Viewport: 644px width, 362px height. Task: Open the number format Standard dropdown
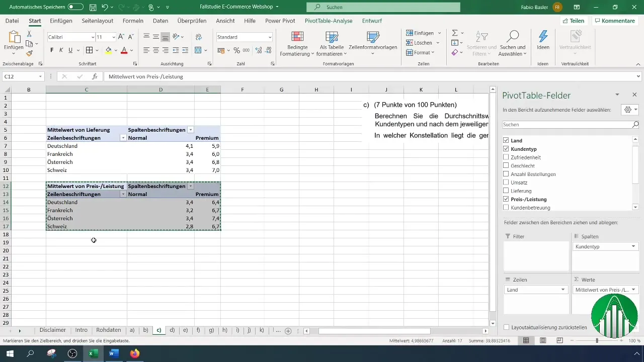tap(270, 37)
